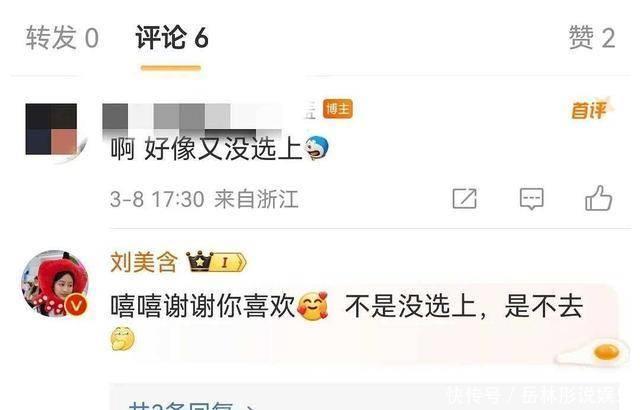This screenshot has width=640, height=410.
Task: Tap the blurred first commenter avatar
Action: pos(51,129)
